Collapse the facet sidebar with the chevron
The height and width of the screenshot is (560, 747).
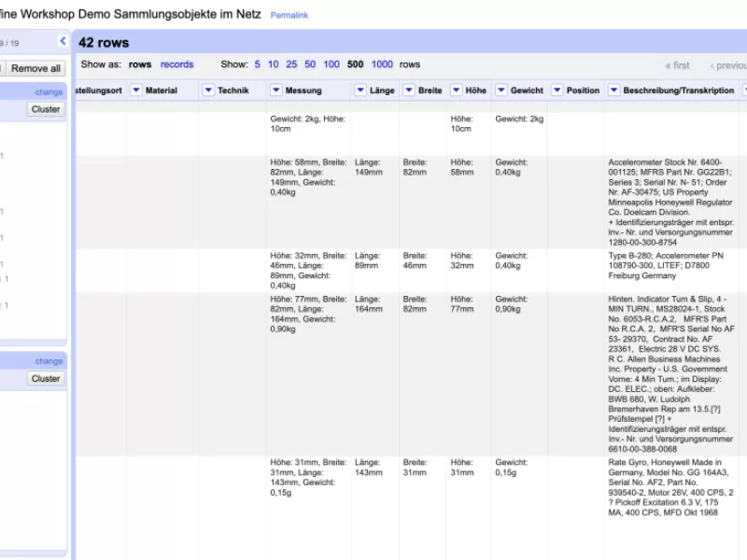(63, 41)
